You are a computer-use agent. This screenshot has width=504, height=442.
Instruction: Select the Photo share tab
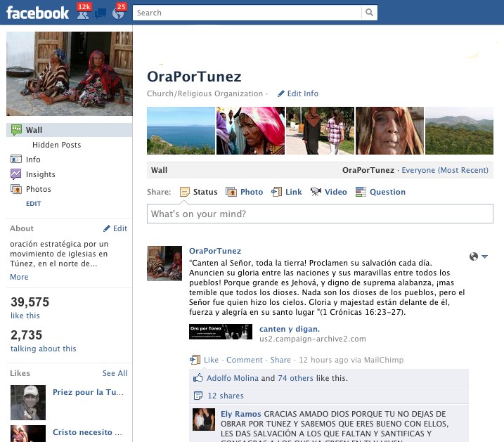tap(252, 192)
